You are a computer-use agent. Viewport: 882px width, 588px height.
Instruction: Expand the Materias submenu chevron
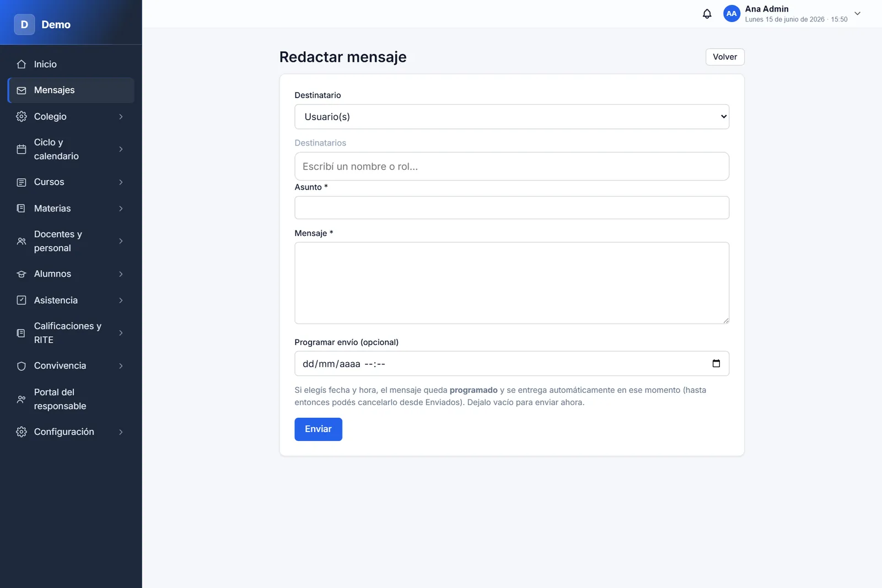pos(121,208)
